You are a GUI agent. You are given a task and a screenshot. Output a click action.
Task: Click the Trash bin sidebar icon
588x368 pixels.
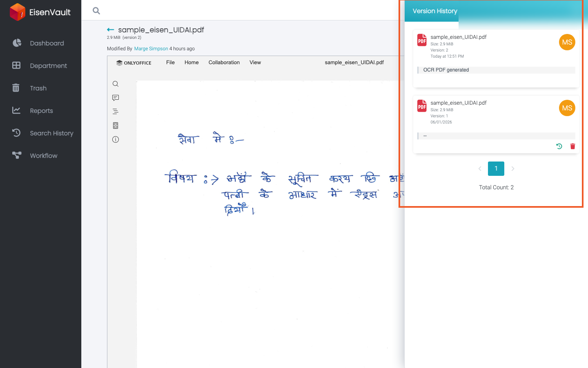tap(16, 88)
